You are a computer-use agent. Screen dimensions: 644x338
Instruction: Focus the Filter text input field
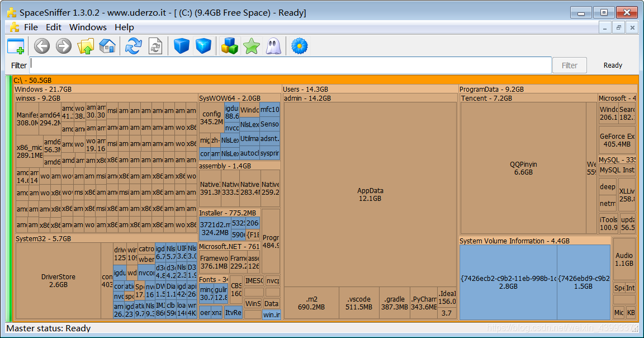[291, 65]
